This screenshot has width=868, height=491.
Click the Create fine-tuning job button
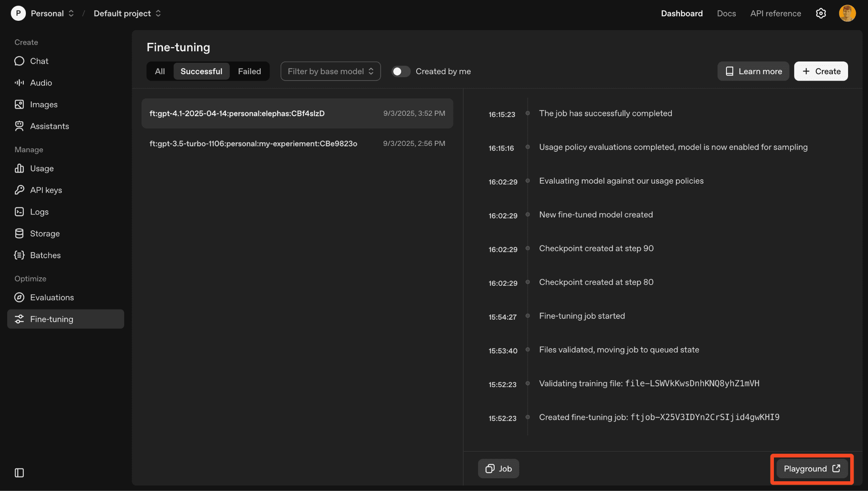coord(821,71)
